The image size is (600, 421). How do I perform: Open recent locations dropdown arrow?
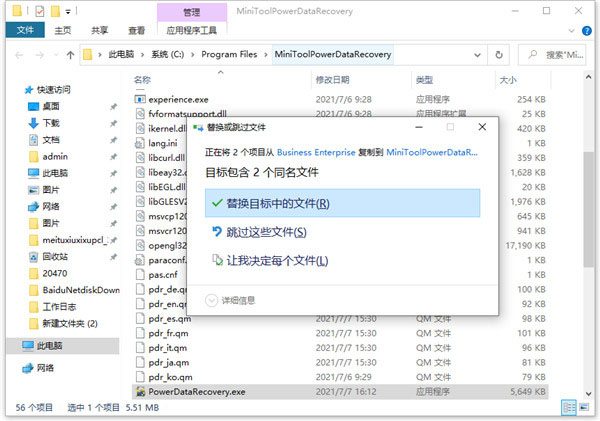(56, 55)
